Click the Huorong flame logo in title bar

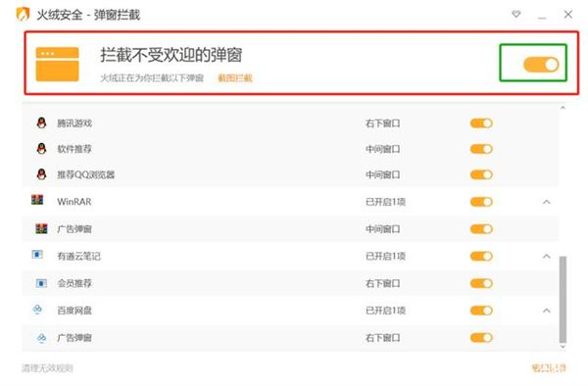click(23, 15)
